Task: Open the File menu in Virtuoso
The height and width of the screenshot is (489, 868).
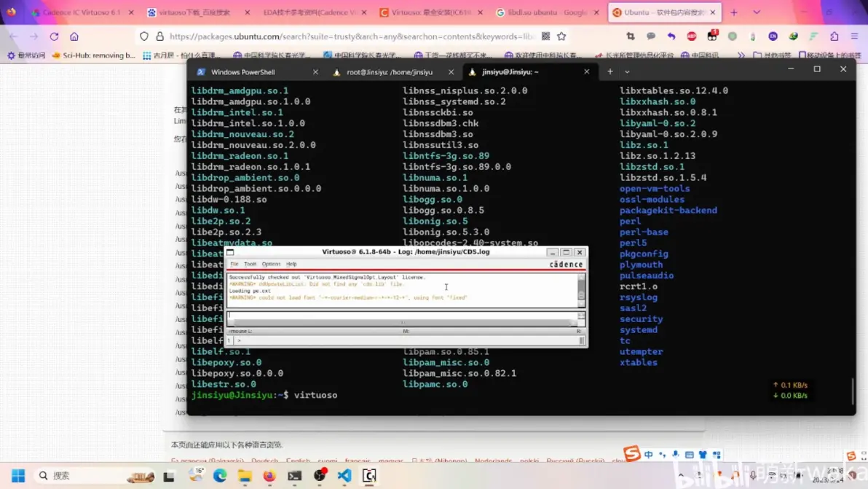Action: pyautogui.click(x=234, y=264)
